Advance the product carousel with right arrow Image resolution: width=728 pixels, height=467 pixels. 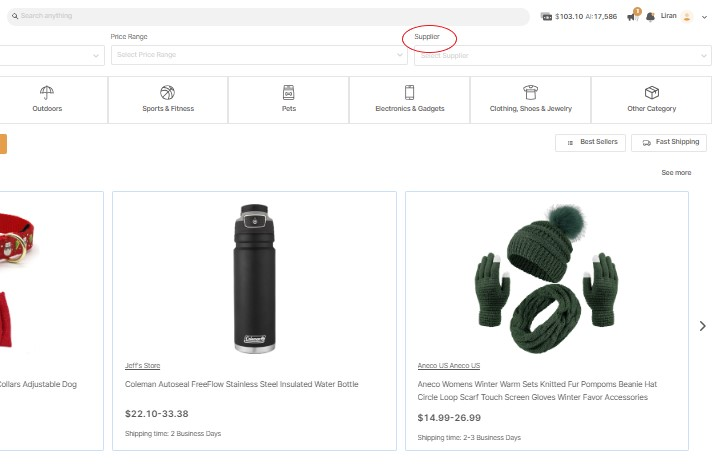point(702,326)
